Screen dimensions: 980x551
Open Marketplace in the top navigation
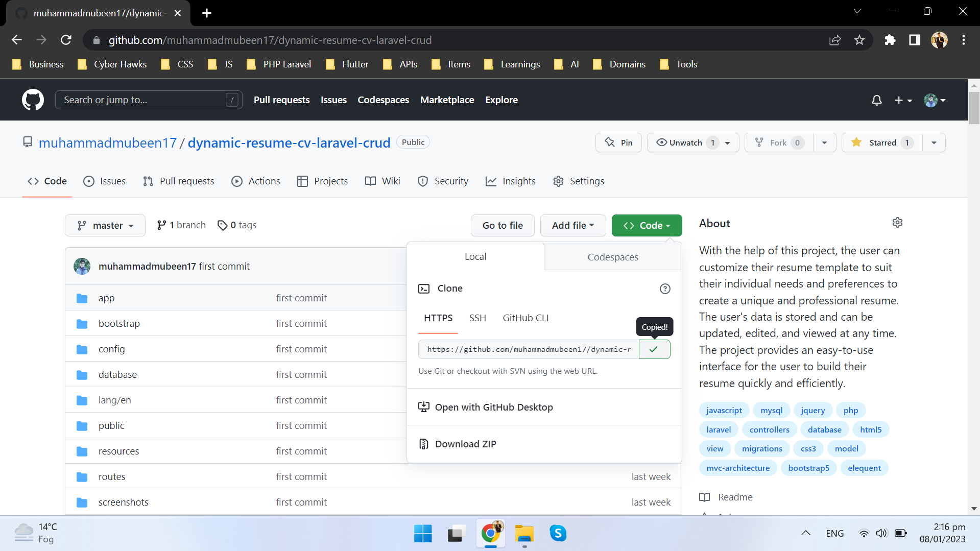(447, 100)
